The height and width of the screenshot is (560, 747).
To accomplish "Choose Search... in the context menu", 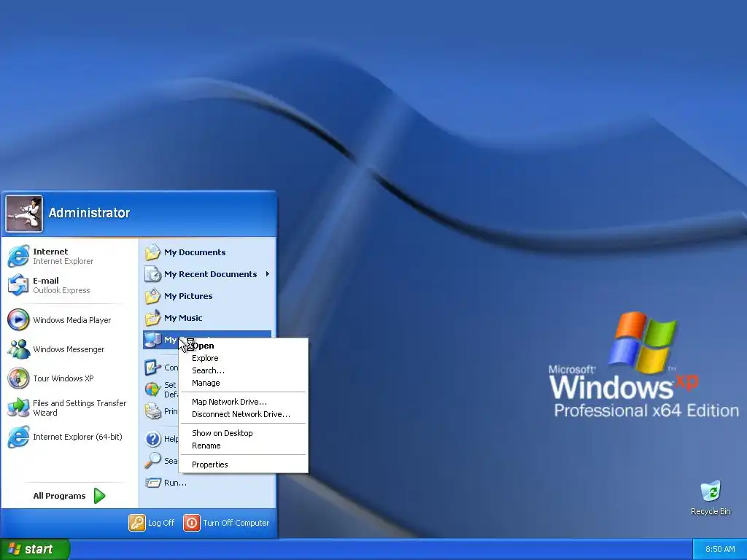I will tap(244, 370).
